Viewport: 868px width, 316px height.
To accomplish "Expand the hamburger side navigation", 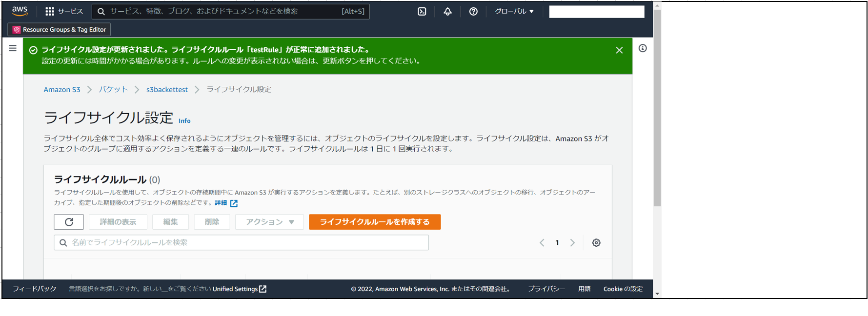I will pos(13,48).
